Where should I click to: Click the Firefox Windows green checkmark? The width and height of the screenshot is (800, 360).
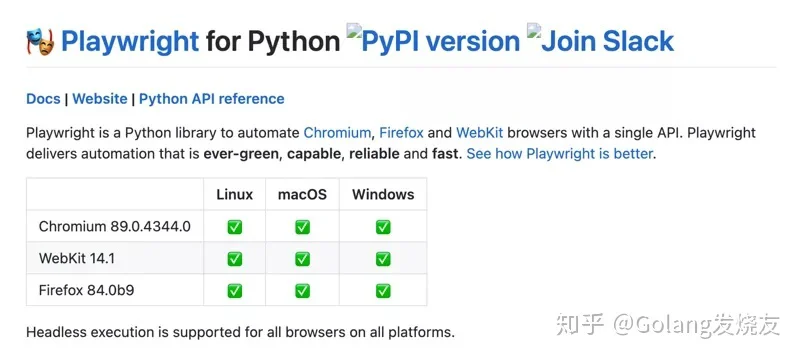pos(383,291)
